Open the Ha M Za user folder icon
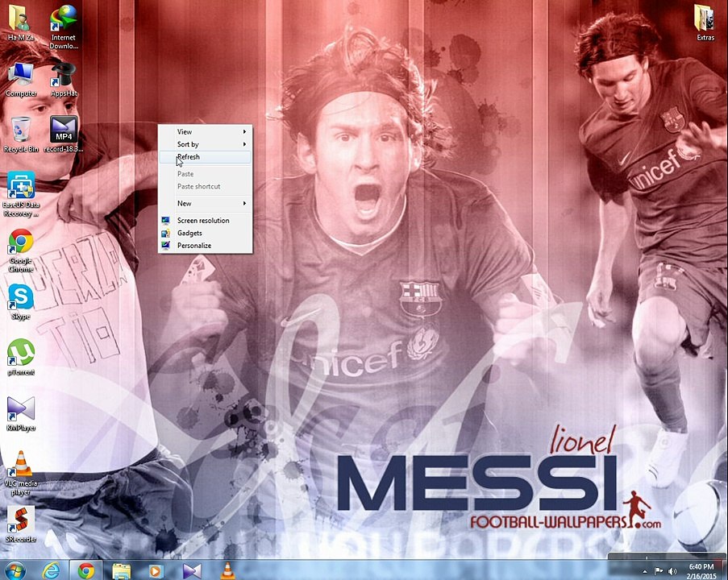The height and width of the screenshot is (580, 728). [x=19, y=23]
